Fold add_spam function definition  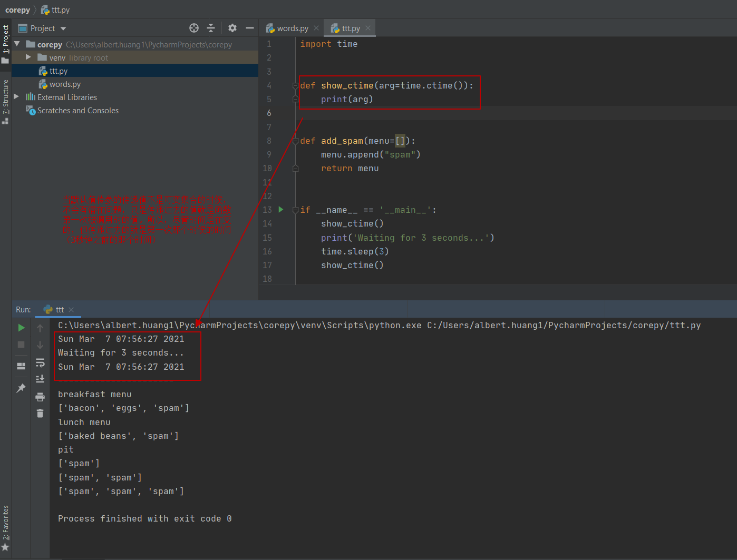point(296,141)
